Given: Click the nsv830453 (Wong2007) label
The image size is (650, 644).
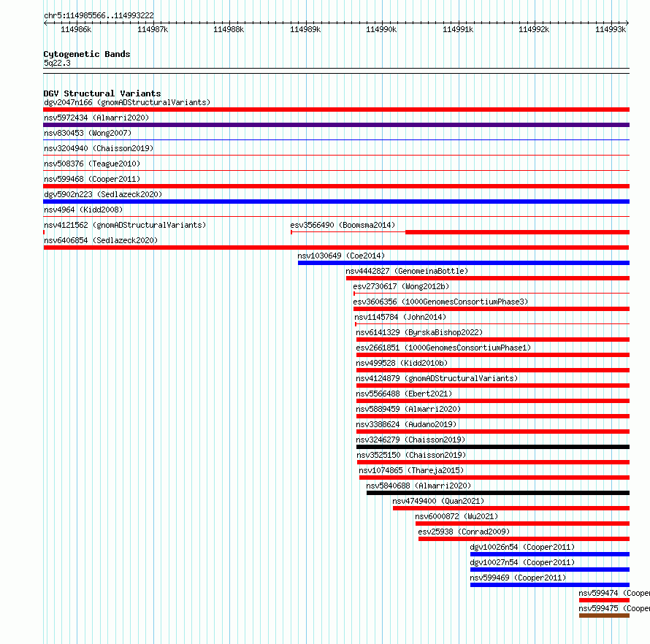Looking at the screenshot, I should [88, 133].
